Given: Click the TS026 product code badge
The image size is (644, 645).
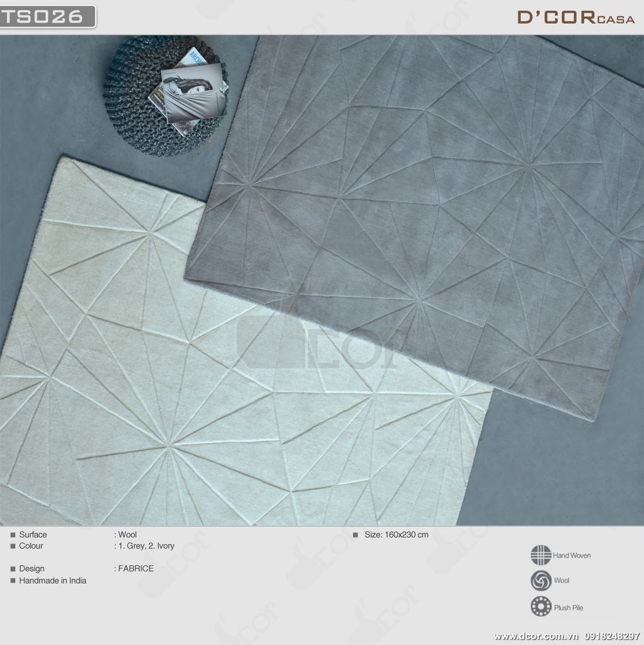Looking at the screenshot, I should pyautogui.click(x=47, y=16).
